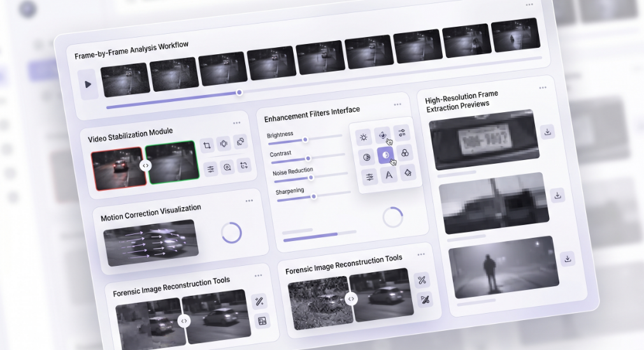The image size is (644, 350).
Task: Click the compare handle between stabilization previews
Action: click(145, 165)
